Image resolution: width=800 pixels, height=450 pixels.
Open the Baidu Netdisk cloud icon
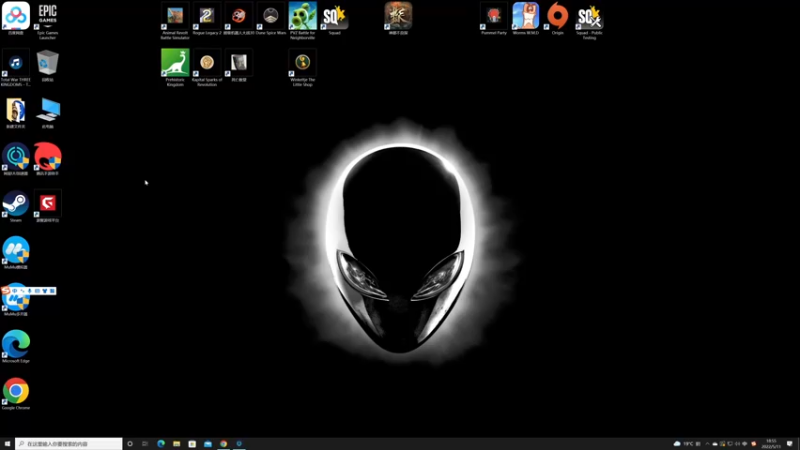click(x=16, y=18)
